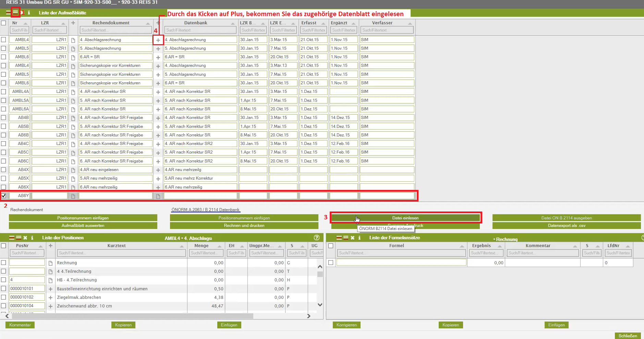The image size is (644, 339).
Task: Click the plus icon in row AB4X
Action: click(x=158, y=170)
